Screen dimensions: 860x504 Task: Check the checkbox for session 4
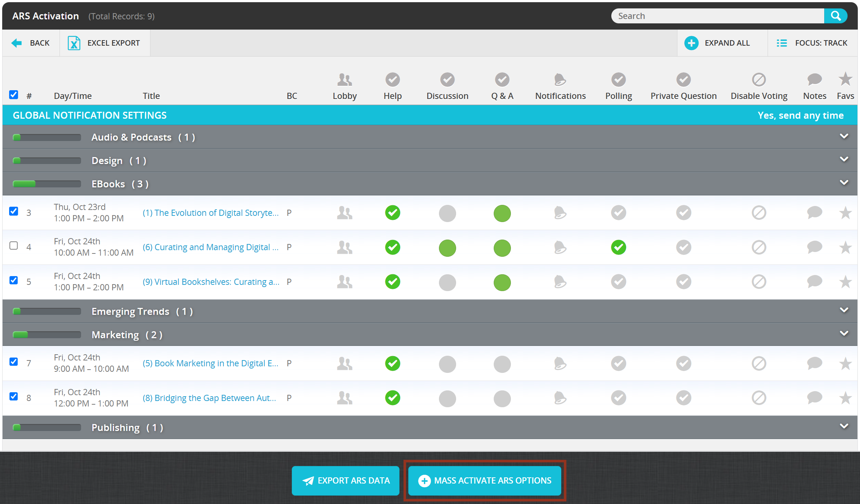14,245
